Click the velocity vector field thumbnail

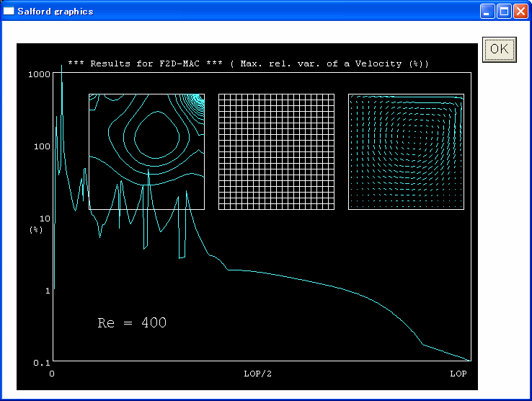pos(406,151)
